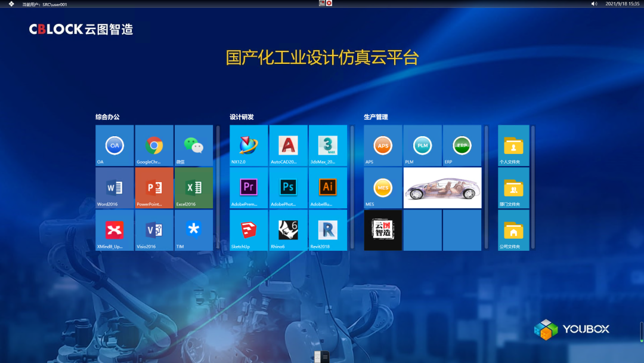Click the 生产管理 group heading
The width and height of the screenshot is (644, 363).
[376, 117]
